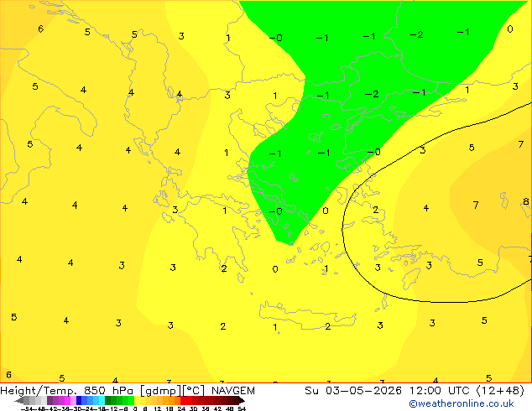Pick the dark blue swatch in the colour legend
Image resolution: width=532 pixels, height=411 pixels.
tap(79, 400)
